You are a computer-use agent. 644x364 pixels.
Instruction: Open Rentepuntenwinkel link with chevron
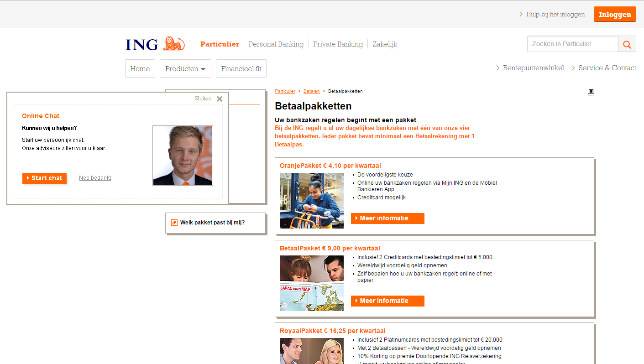[x=530, y=68]
